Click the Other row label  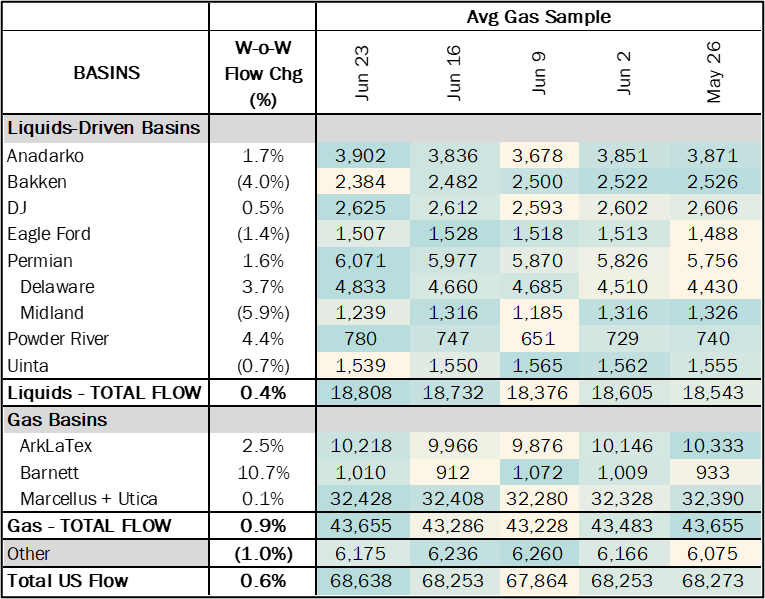28,553
